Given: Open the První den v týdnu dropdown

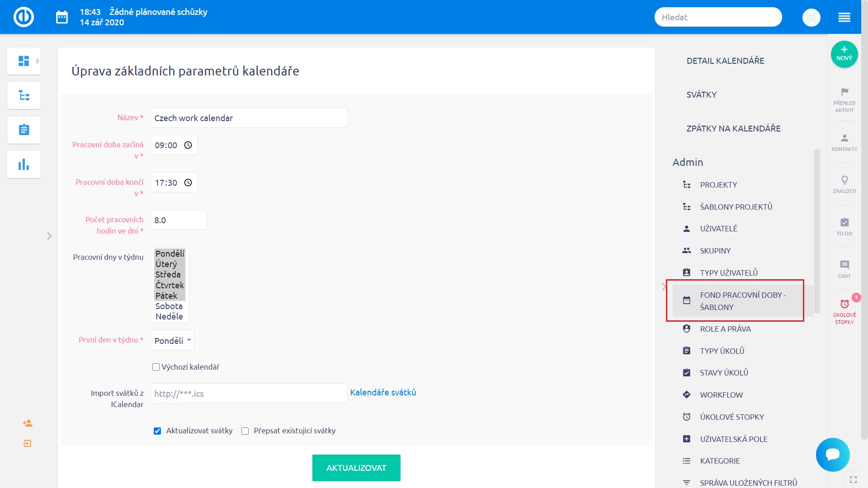Looking at the screenshot, I should click(x=172, y=340).
